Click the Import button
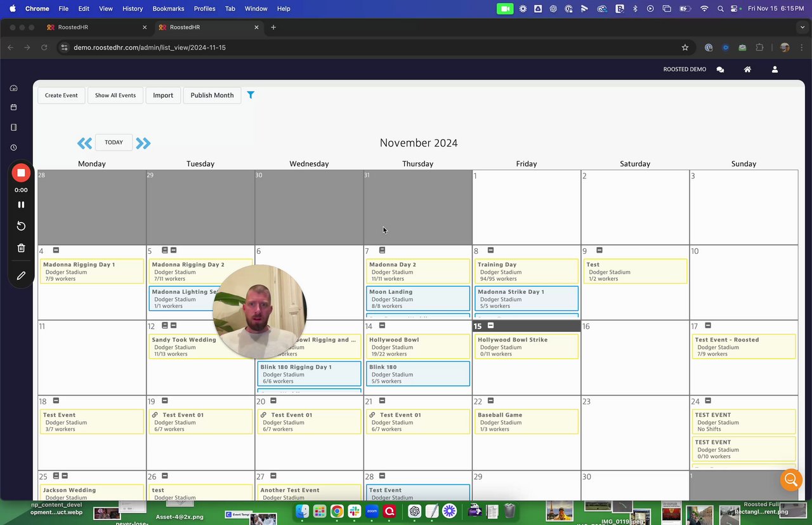This screenshot has height=525, width=812. tap(163, 95)
